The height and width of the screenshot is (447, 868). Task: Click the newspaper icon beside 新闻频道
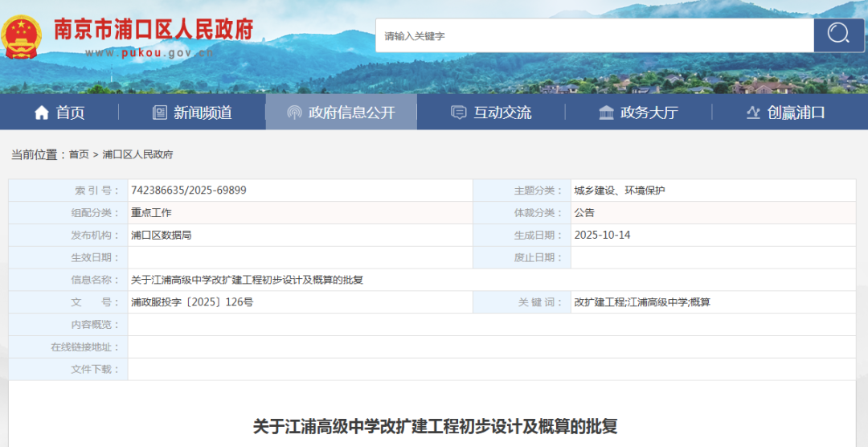[x=160, y=113]
